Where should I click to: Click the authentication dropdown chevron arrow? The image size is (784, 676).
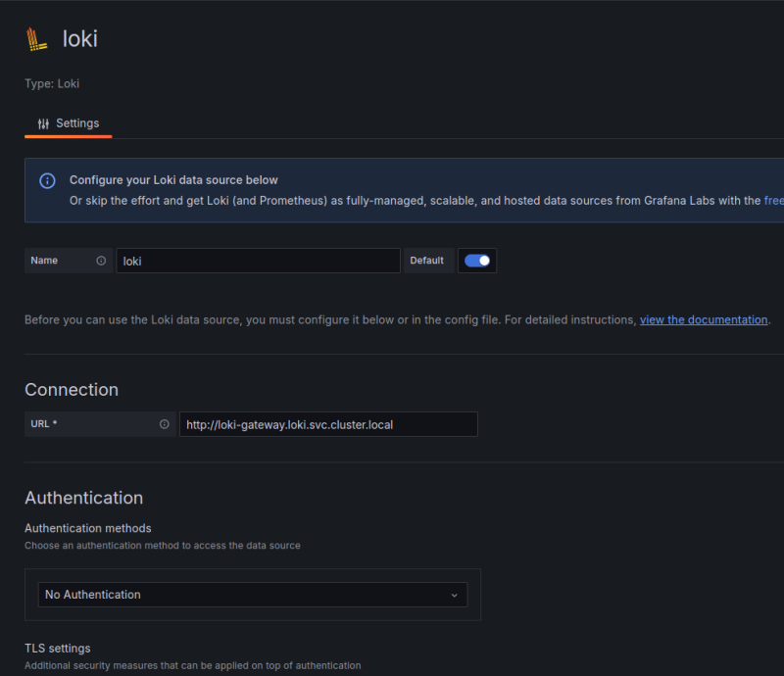[x=454, y=596]
